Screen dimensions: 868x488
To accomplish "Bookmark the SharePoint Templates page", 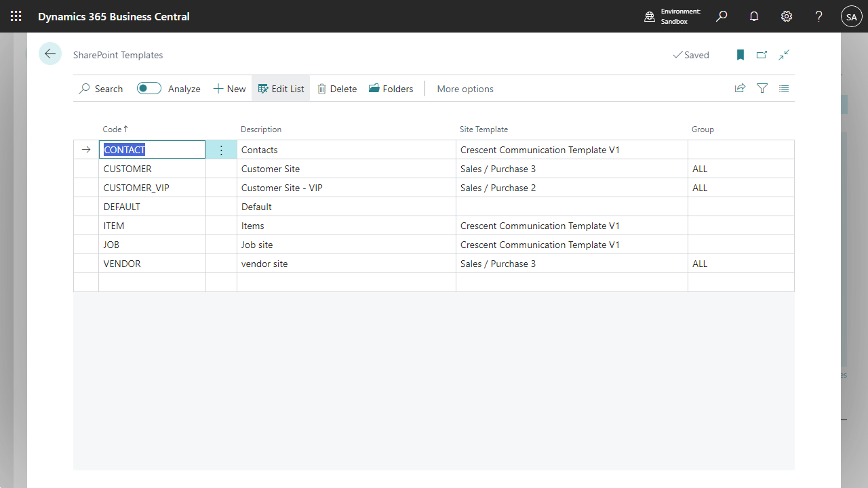I will 741,55.
